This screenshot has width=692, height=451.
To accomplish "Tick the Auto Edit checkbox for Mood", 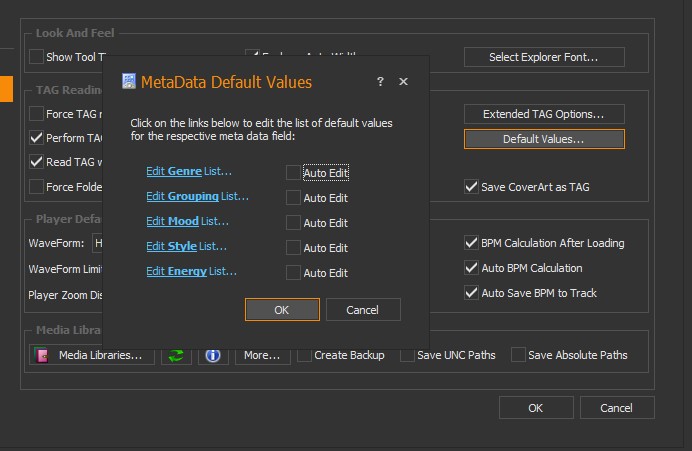I will [293, 223].
